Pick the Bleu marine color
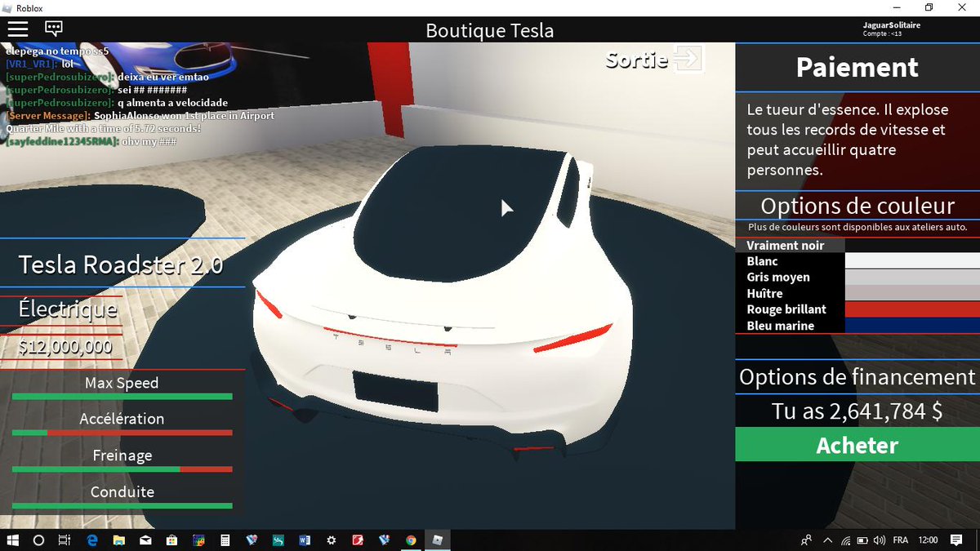The image size is (980, 551). click(857, 326)
